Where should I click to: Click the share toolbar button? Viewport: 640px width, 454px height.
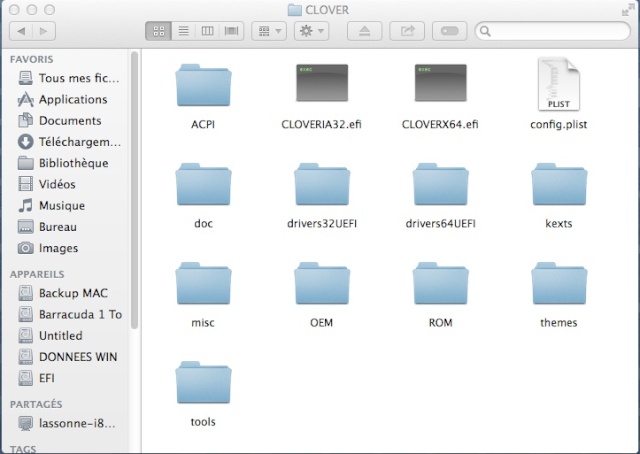pos(407,31)
